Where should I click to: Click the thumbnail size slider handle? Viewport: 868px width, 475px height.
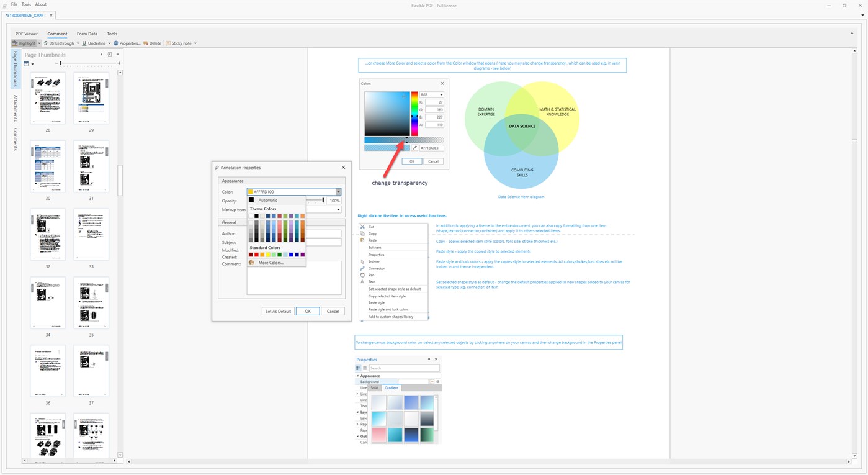point(60,63)
